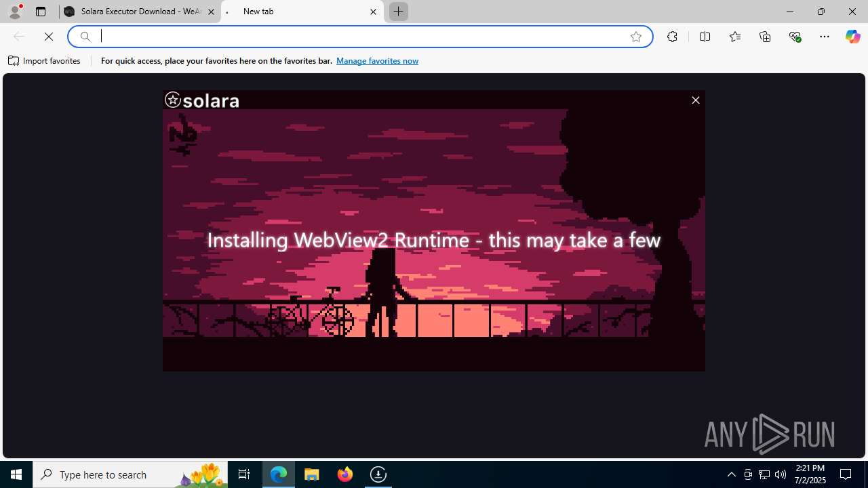Viewport: 868px width, 488px height.
Task: Close the New tab
Action: (x=373, y=12)
